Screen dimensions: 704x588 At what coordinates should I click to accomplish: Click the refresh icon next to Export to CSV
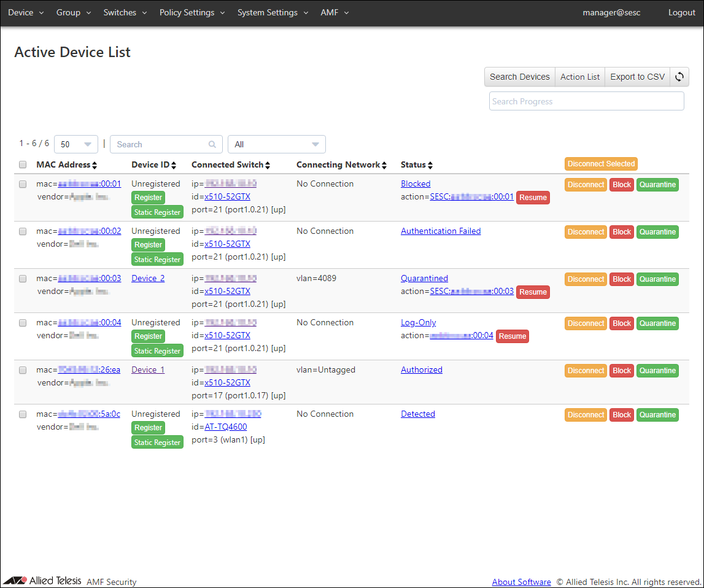(679, 77)
